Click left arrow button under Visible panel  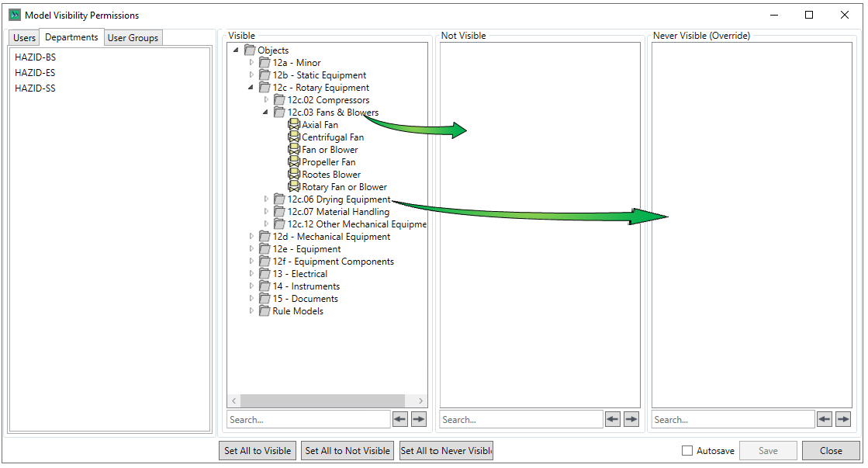pyautogui.click(x=399, y=419)
